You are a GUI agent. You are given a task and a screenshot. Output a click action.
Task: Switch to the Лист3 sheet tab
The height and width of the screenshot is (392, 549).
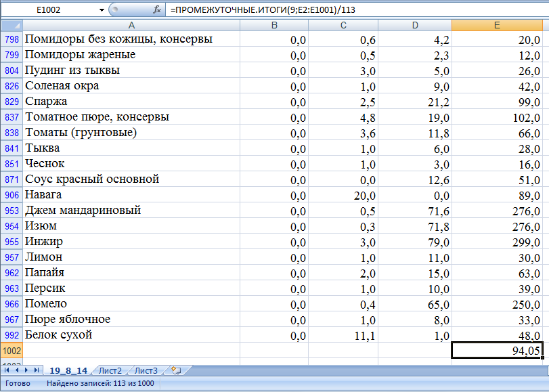(146, 370)
